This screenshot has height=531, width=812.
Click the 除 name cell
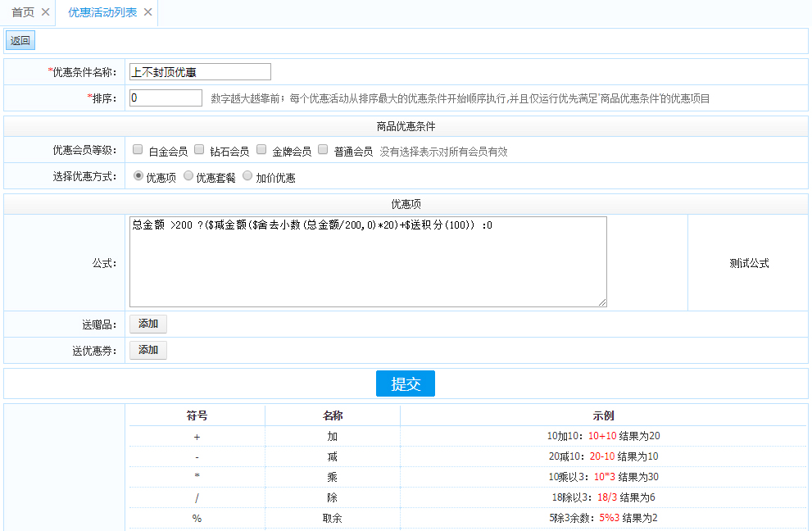coord(333,498)
